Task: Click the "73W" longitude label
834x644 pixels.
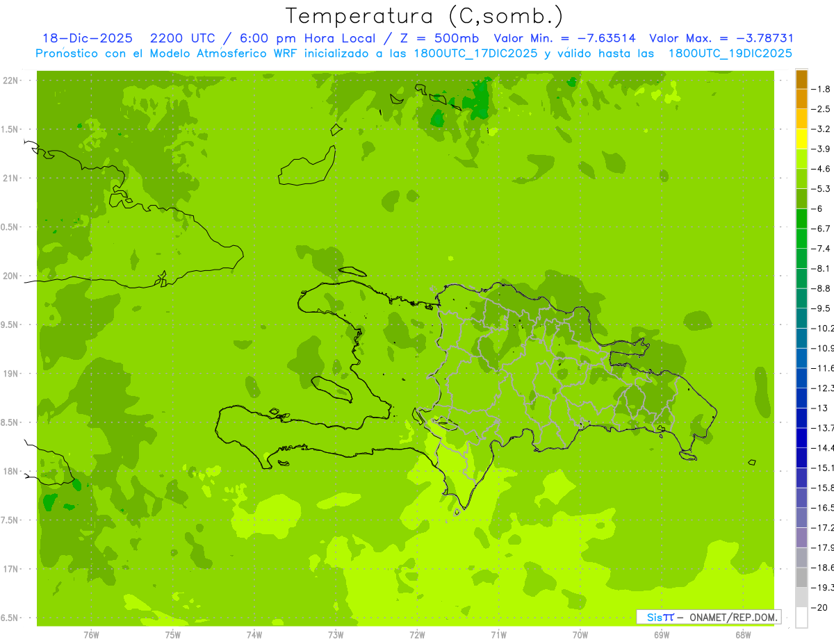Action: click(x=336, y=635)
